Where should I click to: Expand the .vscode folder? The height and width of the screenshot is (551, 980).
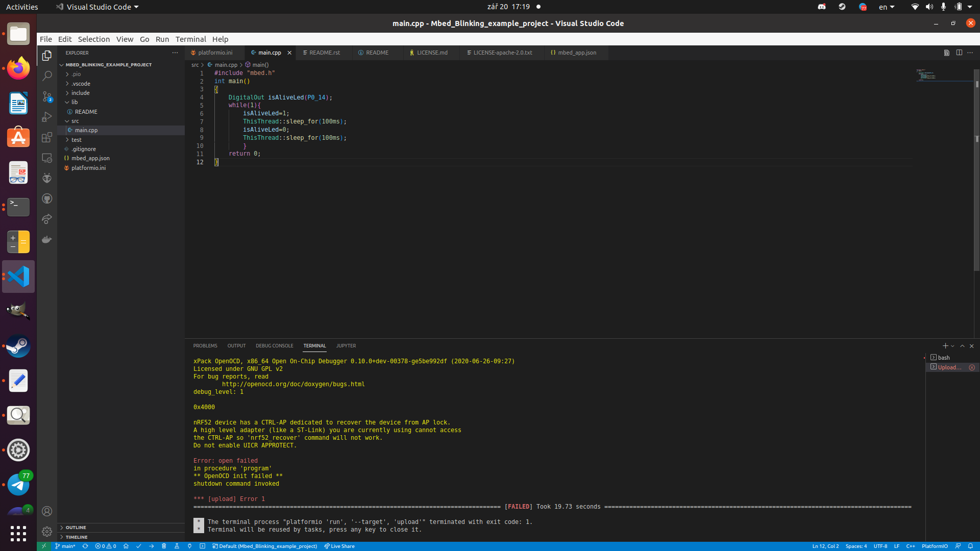tap(121, 84)
